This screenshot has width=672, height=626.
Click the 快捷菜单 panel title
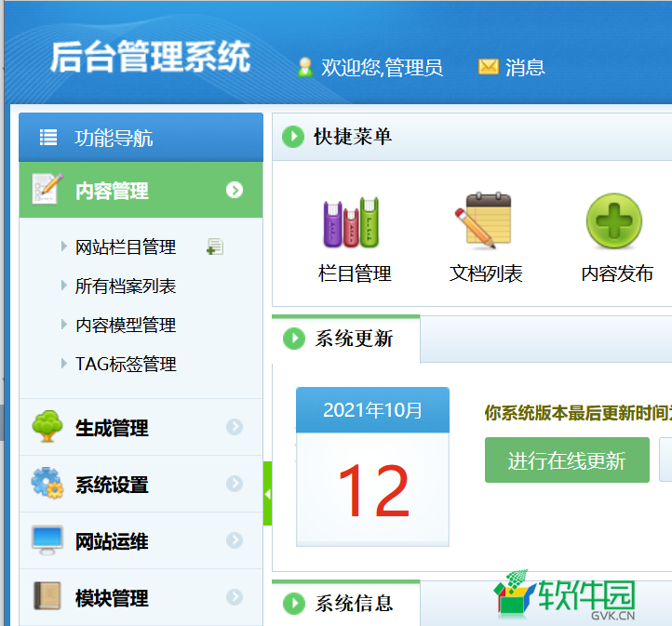coord(353,137)
